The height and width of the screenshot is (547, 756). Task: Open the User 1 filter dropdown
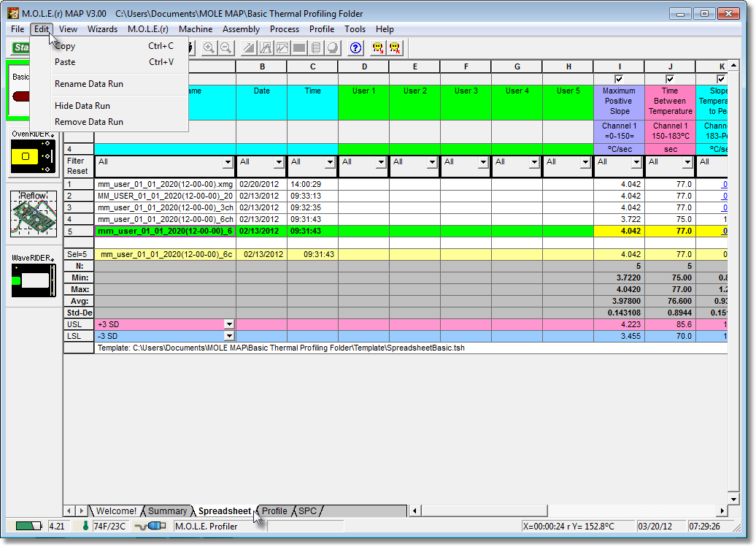(x=381, y=162)
